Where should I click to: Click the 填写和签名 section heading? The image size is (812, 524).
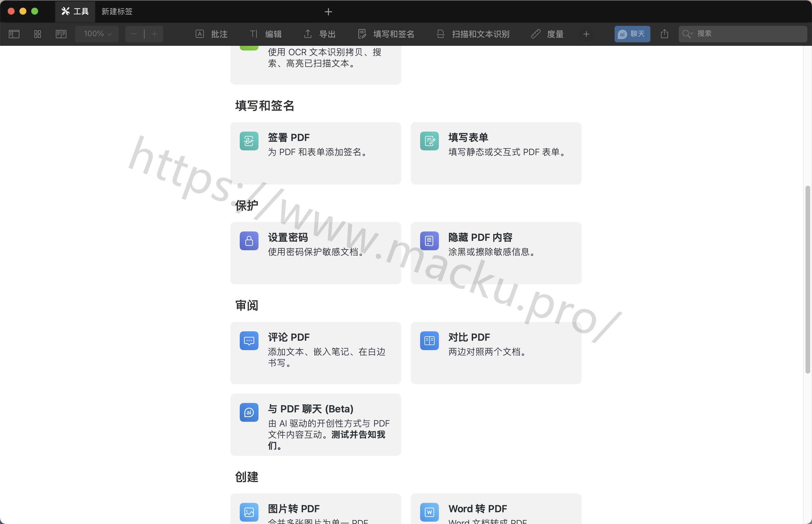(x=264, y=106)
